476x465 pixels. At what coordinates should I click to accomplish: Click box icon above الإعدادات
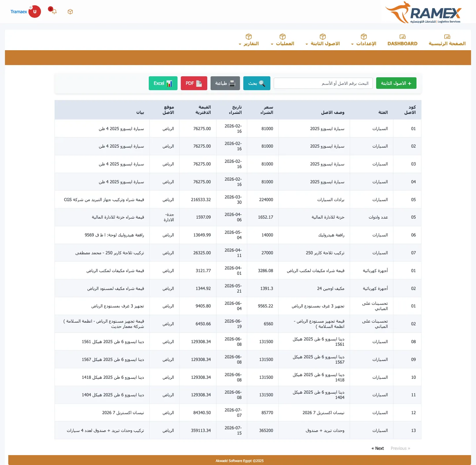point(364,36)
